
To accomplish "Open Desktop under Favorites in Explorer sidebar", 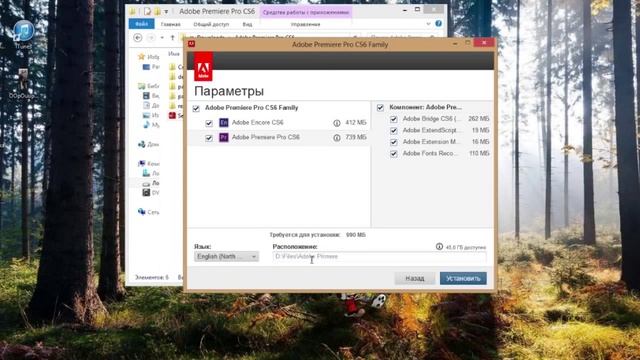I will pos(151,67).
